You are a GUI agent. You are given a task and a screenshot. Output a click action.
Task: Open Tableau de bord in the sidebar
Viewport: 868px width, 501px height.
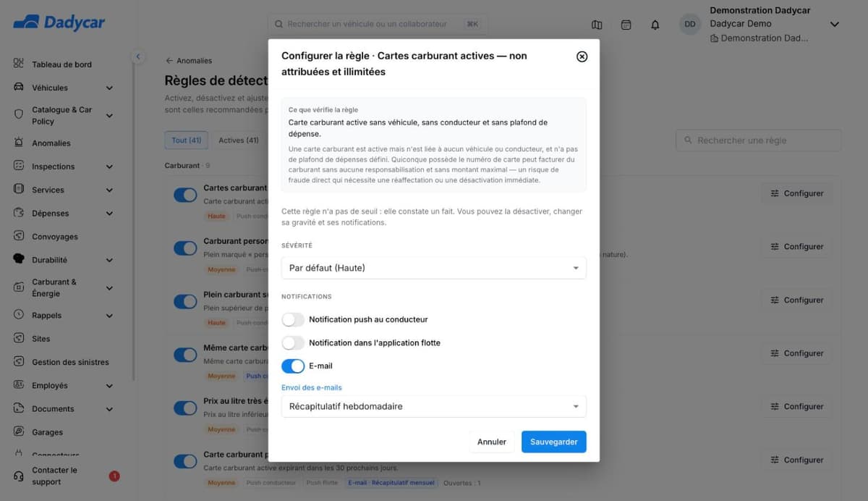(61, 64)
